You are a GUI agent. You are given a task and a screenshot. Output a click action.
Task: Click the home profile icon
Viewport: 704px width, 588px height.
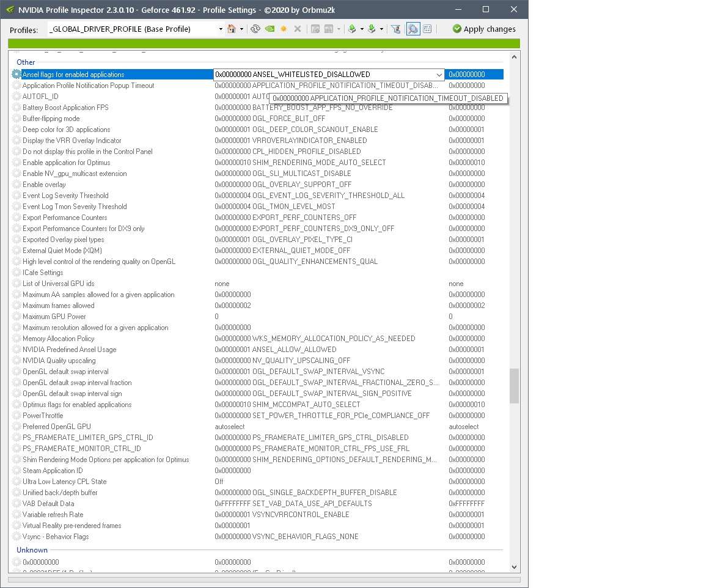[232, 29]
